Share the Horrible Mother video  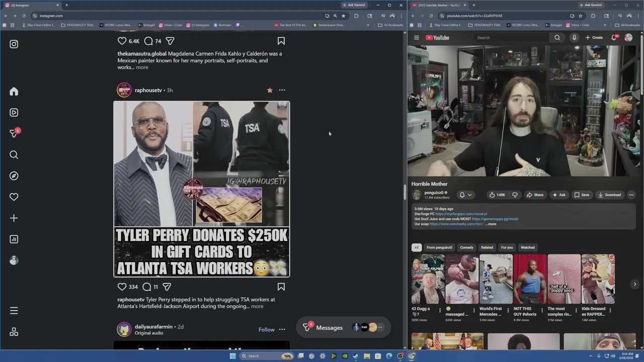(535, 195)
